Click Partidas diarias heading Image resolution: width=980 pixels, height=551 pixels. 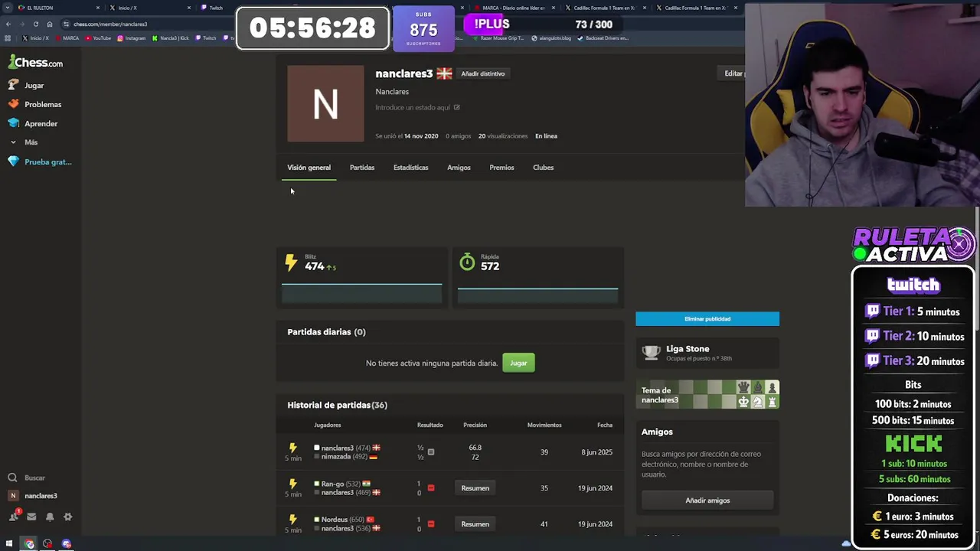click(x=326, y=332)
